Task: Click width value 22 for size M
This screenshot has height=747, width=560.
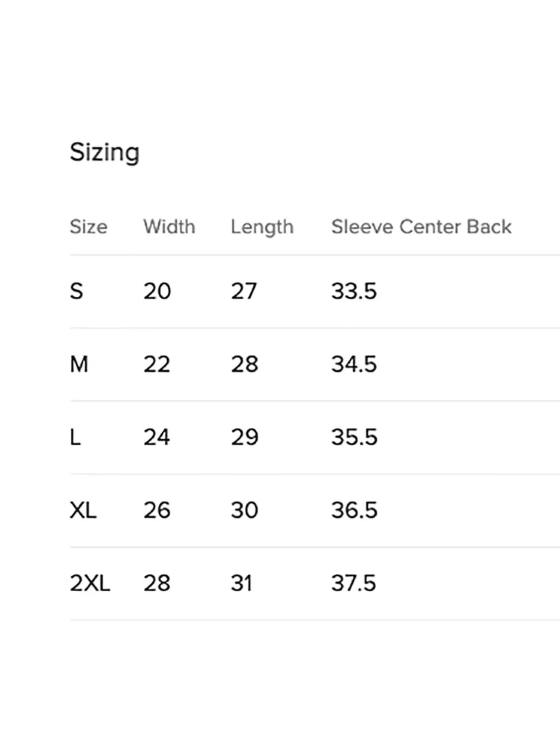Action: pos(157,364)
